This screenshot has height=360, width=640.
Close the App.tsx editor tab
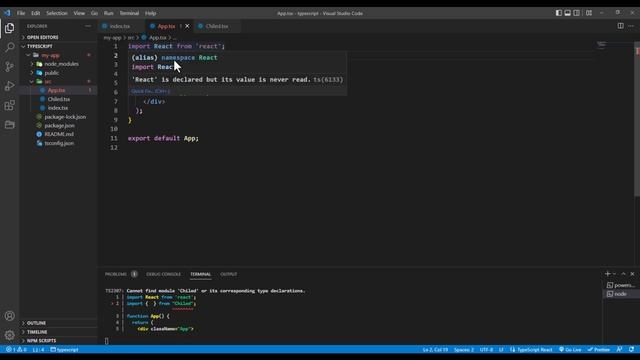coord(187,26)
